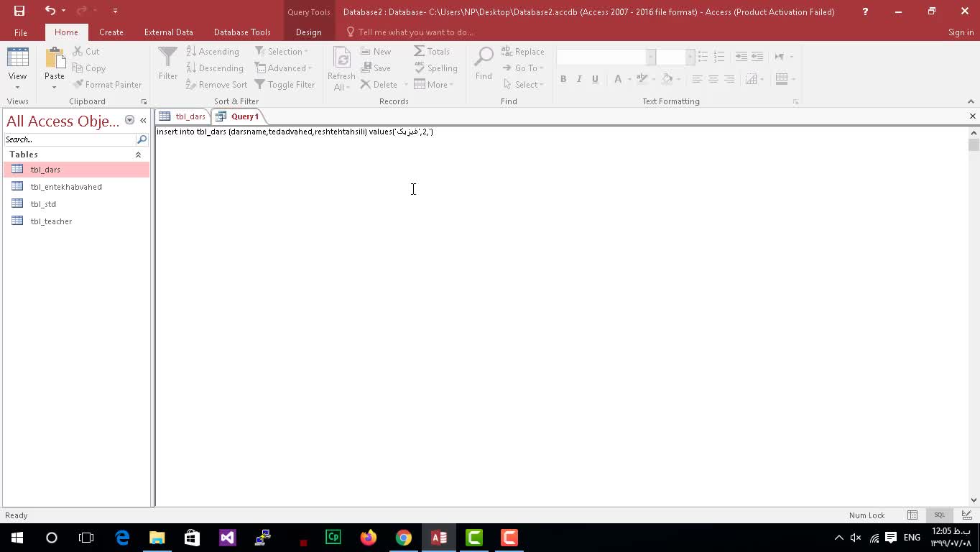Switch to Datasheet view in status bar
The height and width of the screenshot is (552, 980).
[912, 515]
